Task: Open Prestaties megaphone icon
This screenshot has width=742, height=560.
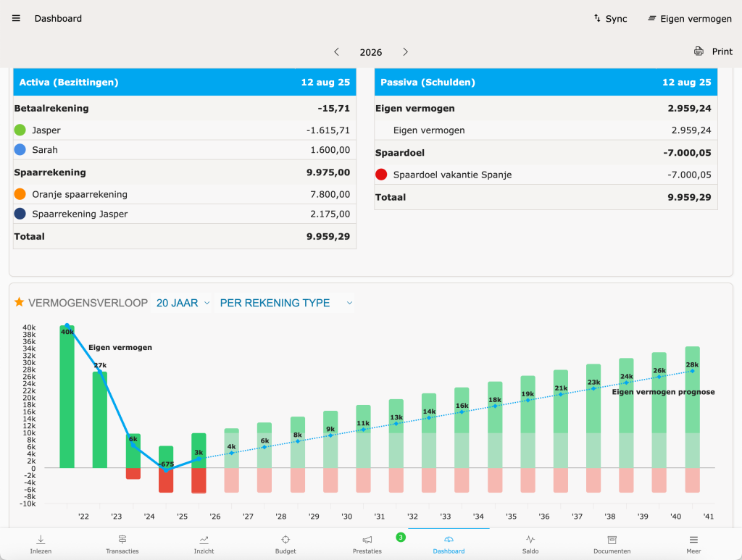Action: point(367,540)
